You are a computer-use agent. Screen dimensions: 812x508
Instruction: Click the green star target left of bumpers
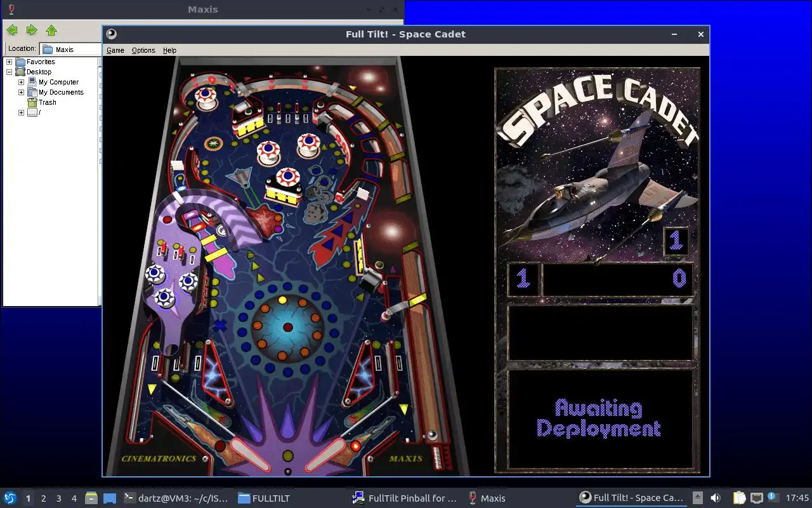[214, 142]
